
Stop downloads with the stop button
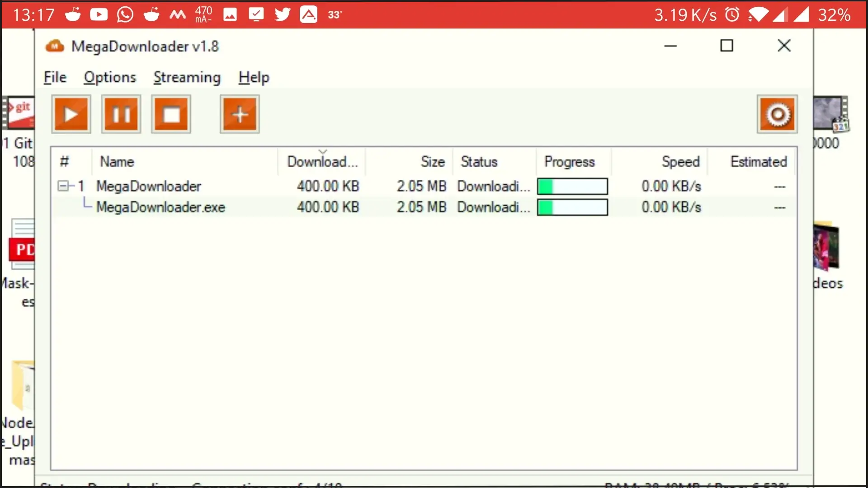[x=171, y=114]
